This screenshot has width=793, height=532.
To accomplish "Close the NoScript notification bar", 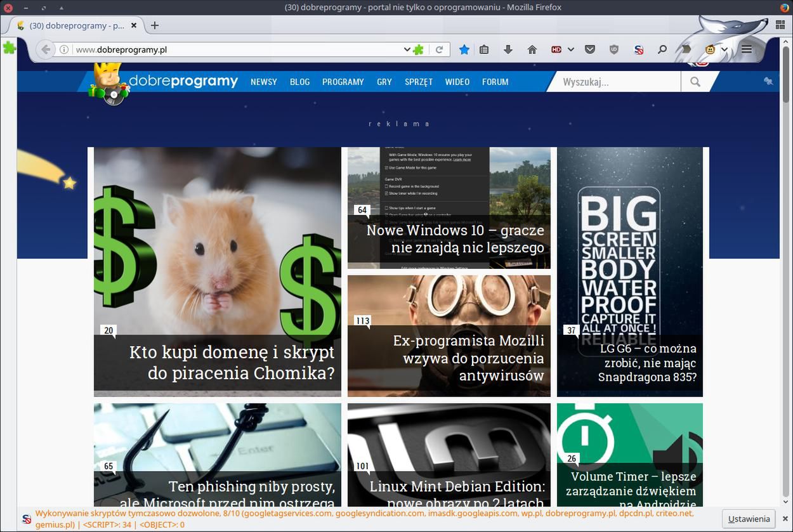I will (784, 519).
